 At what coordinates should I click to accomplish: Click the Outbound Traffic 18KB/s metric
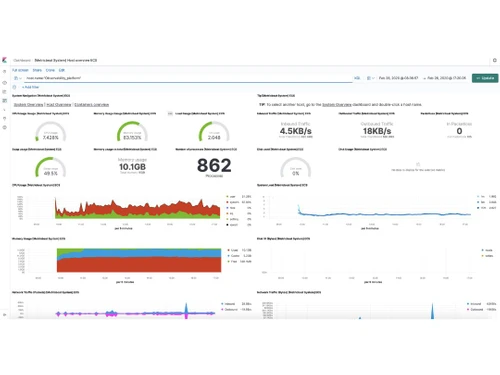click(377, 131)
